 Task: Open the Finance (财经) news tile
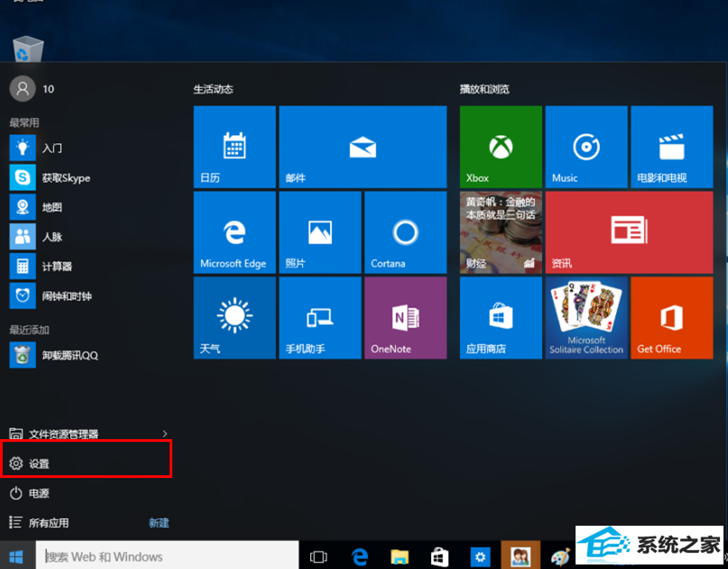pos(501,232)
